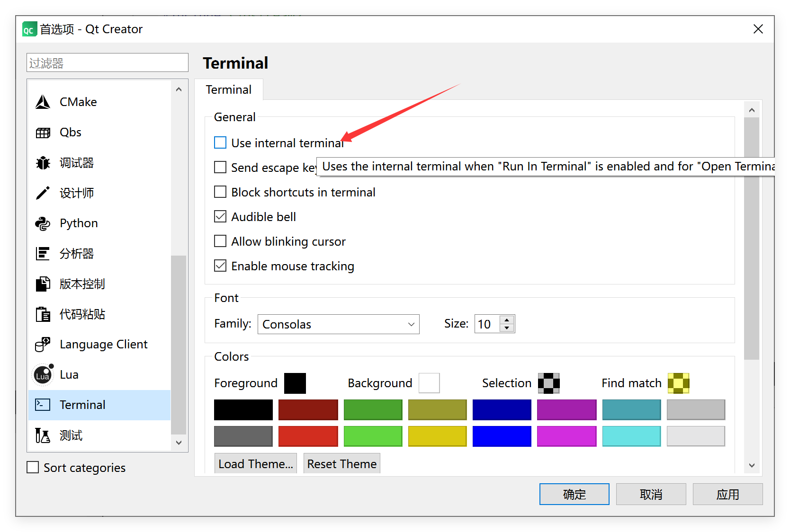Select the Qbs grid icon
790x532 pixels.
[43, 133]
